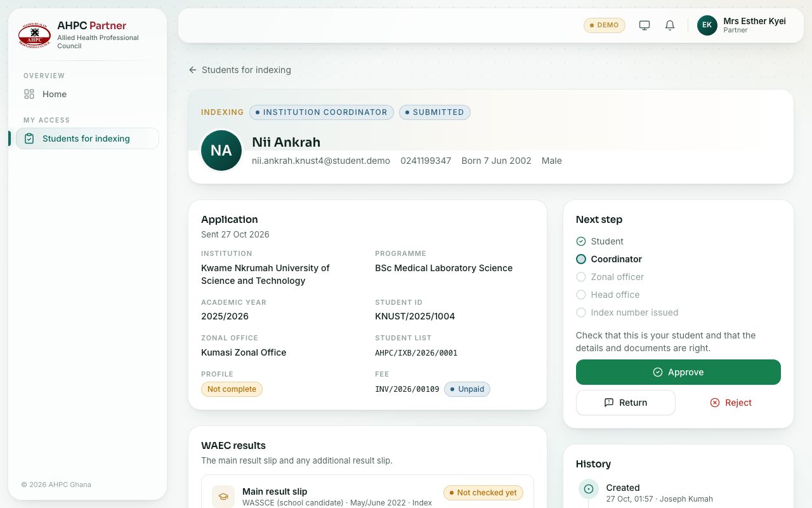This screenshot has height=508, width=812.
Task: Click Kwame Nkrumah University institution name
Action: 265,274
